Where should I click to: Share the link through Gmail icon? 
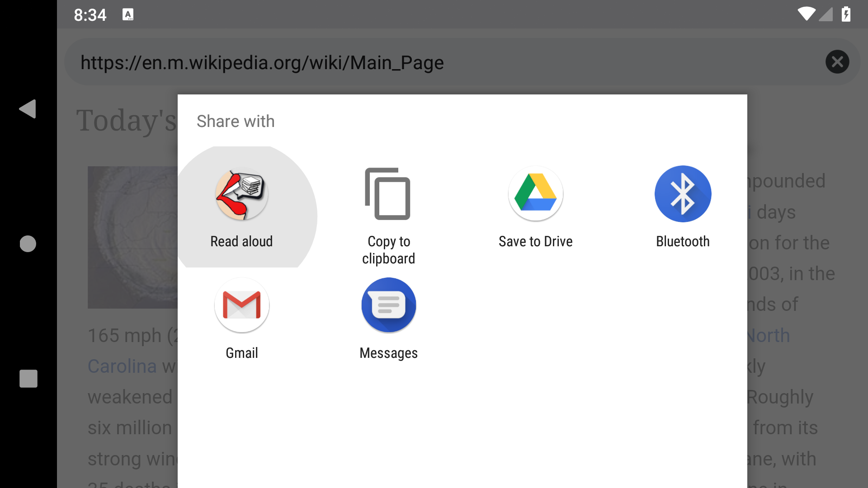point(241,305)
